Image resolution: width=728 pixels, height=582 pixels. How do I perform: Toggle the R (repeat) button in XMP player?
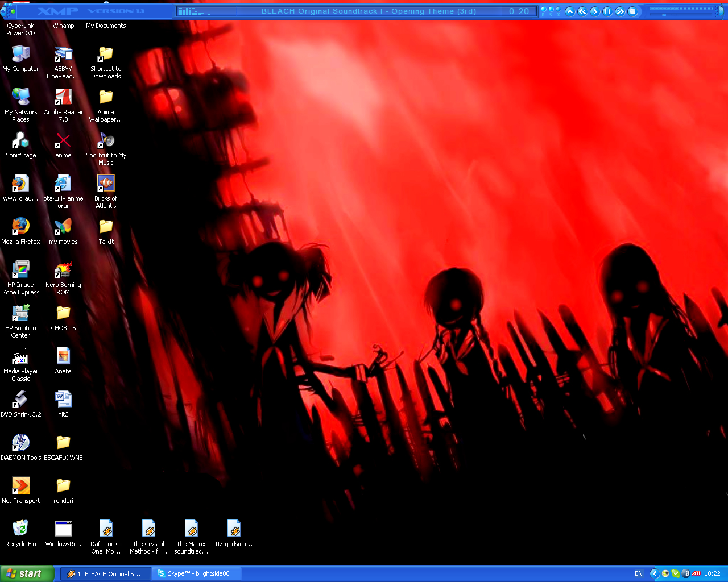point(544,9)
